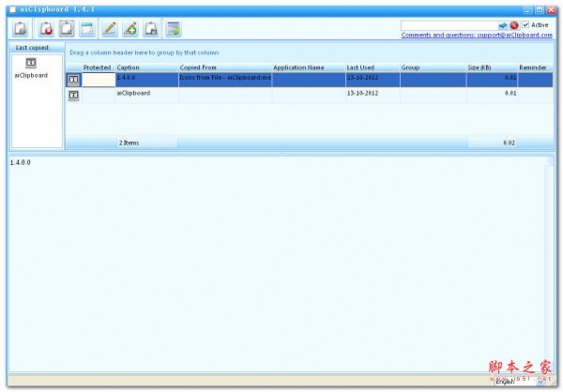
Task: Minimize the aiClipboard window
Action: (x=527, y=9)
